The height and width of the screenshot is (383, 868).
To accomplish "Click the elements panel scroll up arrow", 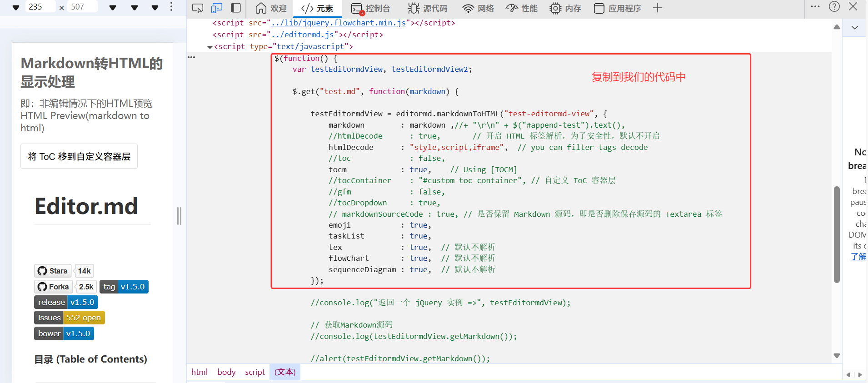I will (837, 27).
